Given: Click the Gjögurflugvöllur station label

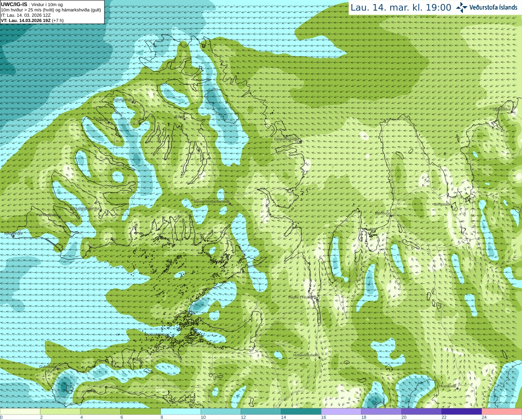Looking at the screenshot, I should 287,139.
